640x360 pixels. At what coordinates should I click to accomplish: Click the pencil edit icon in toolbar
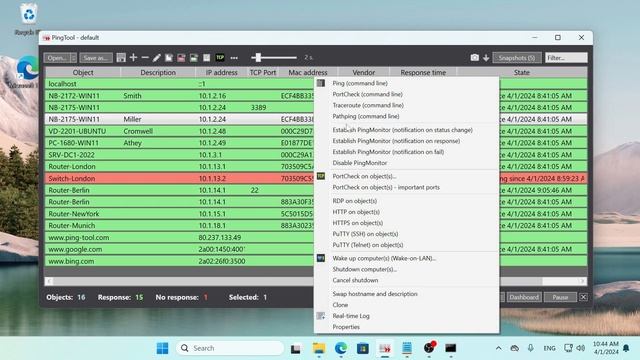pos(157,58)
